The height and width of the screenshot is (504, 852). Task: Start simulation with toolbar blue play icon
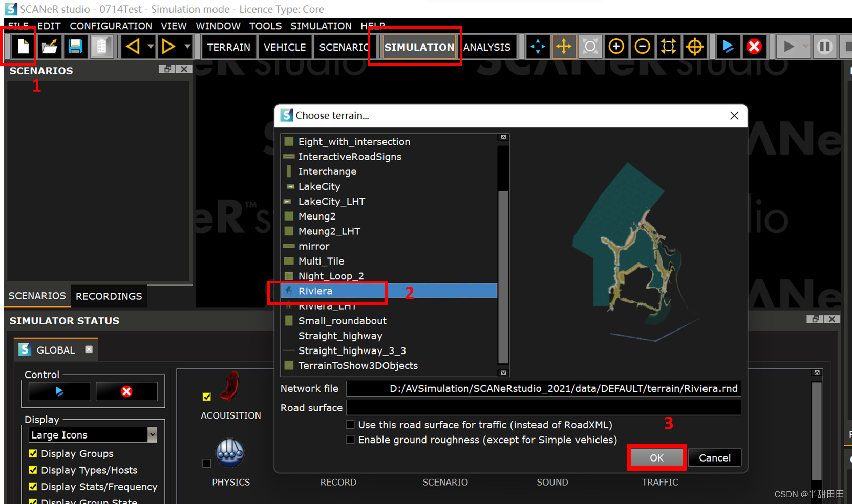pos(728,47)
